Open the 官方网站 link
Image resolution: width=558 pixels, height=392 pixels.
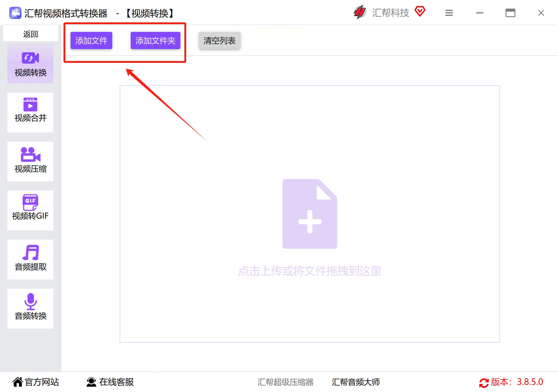[x=42, y=382]
